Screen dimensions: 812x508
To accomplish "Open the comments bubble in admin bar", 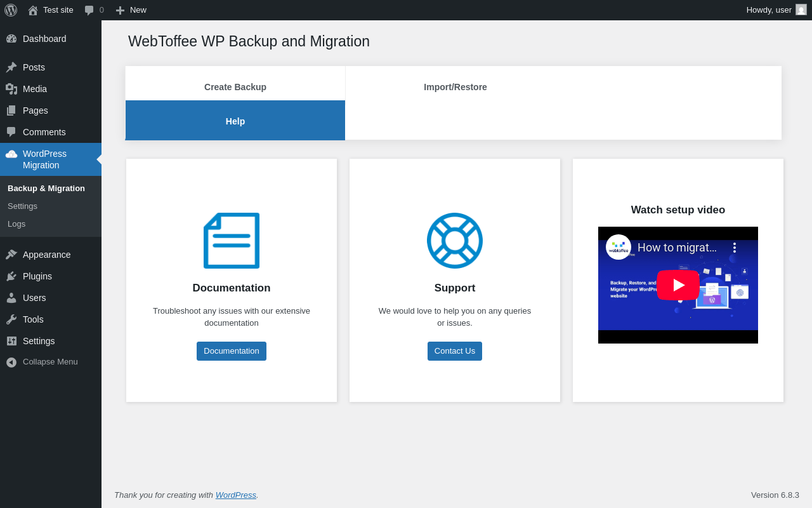I will click(x=94, y=10).
